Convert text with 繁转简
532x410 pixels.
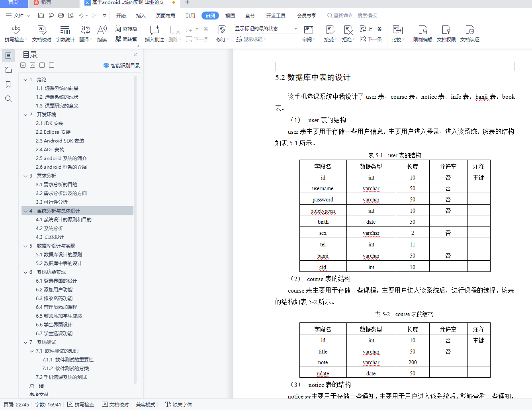(126, 29)
